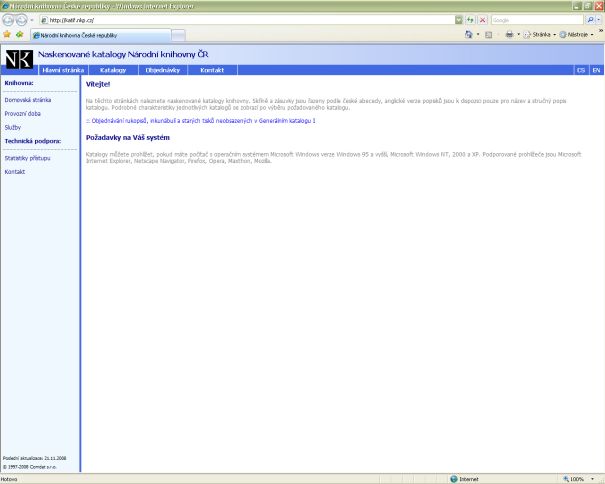The width and height of the screenshot is (605, 484).
Task: Select the Objednávky navigation item
Action: coord(160,71)
